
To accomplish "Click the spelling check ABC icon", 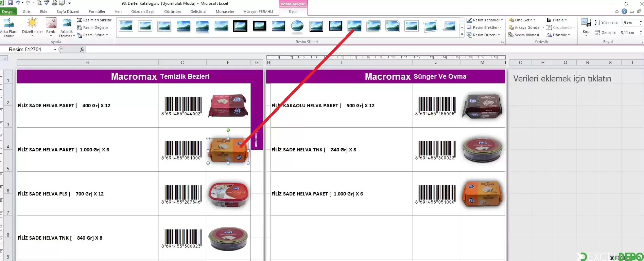I will [x=47, y=3].
